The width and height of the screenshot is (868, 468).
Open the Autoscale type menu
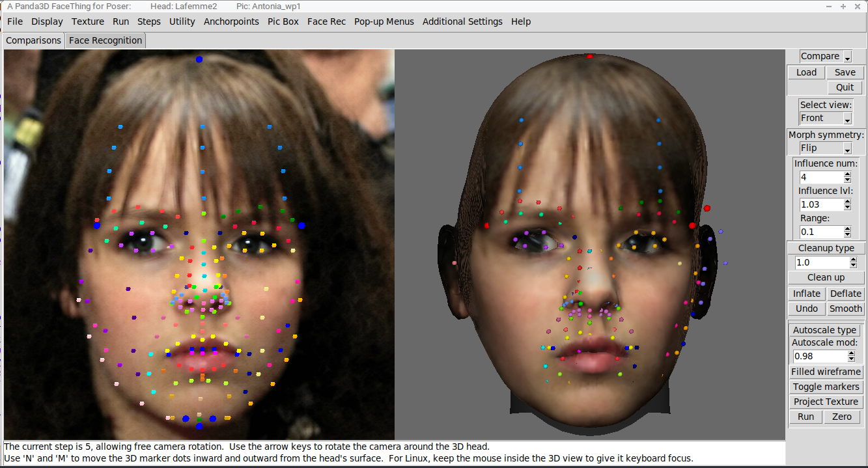[824, 330]
